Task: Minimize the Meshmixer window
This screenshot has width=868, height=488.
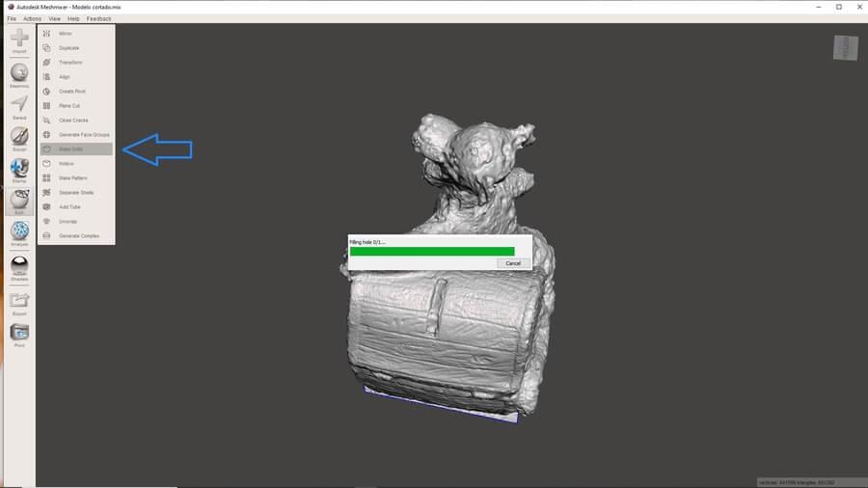Action: (x=818, y=7)
